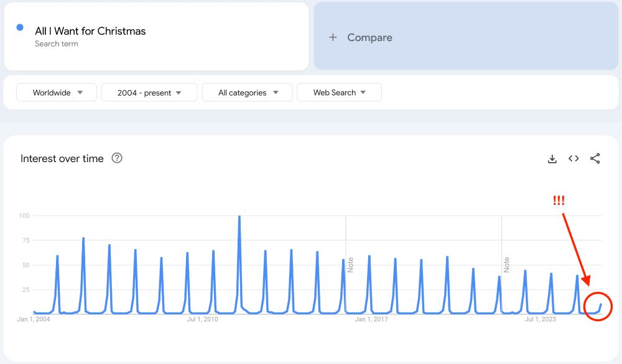Open help for Interest over time
Viewport: 622px width, 364px height.
(x=117, y=158)
